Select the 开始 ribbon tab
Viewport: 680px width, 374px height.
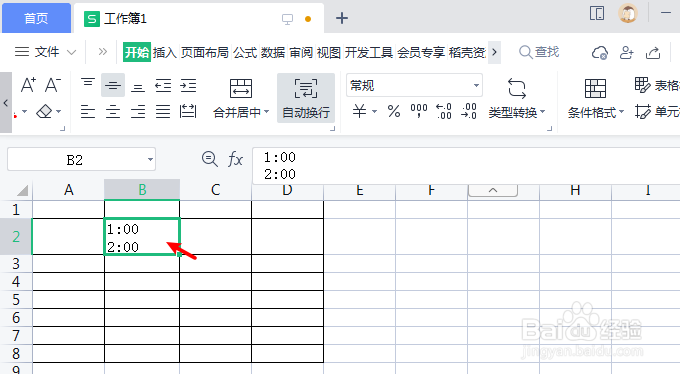coord(137,52)
